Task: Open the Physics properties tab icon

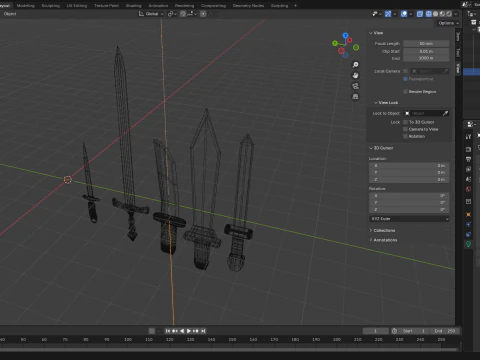Action: coord(468,224)
